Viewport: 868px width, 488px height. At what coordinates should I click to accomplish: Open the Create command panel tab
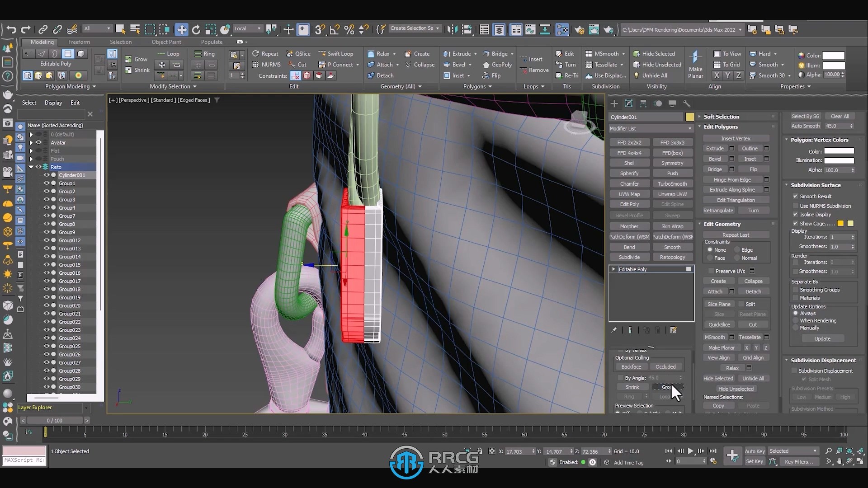614,103
